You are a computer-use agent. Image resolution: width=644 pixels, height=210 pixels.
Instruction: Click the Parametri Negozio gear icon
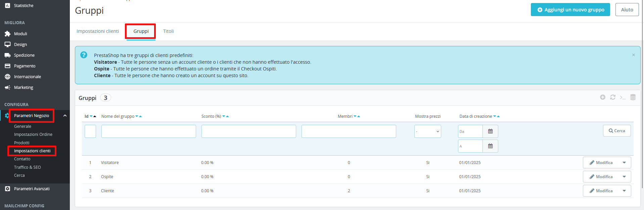(x=7, y=116)
